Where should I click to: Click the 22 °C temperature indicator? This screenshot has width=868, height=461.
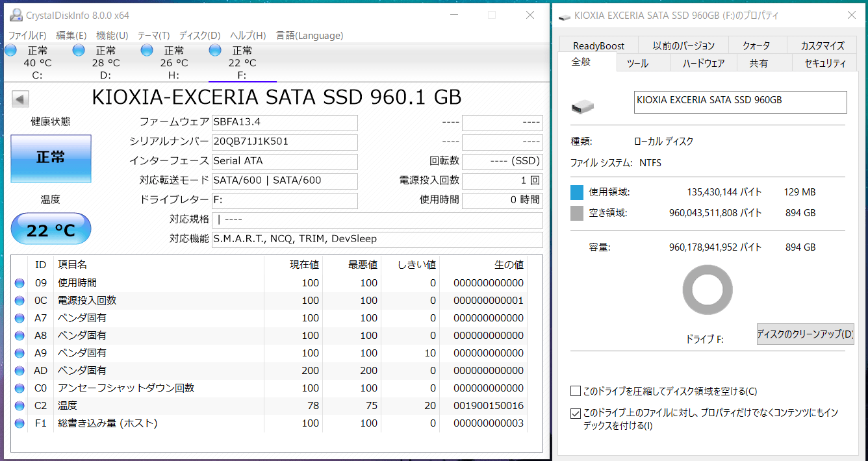[51, 229]
